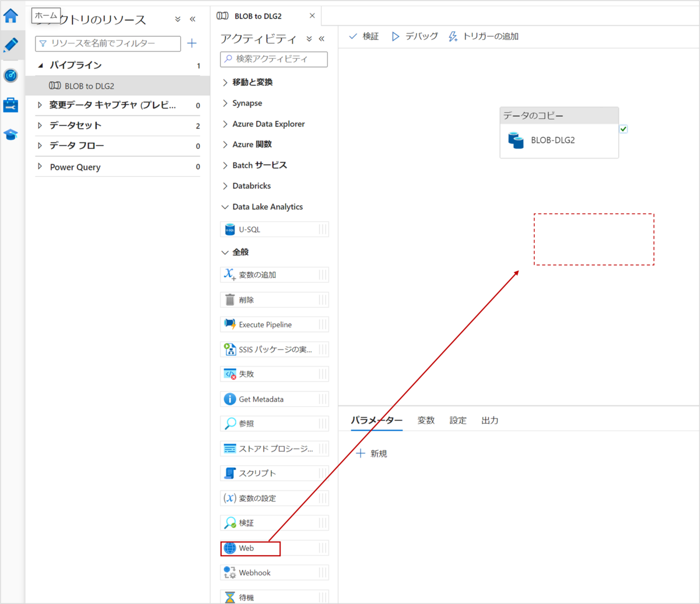Select the Get Metadata activity

(x=274, y=399)
